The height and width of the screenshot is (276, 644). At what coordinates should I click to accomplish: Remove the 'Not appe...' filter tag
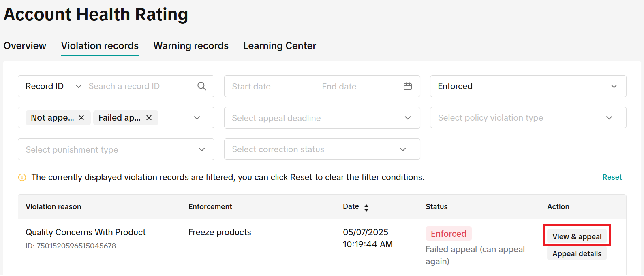81,118
